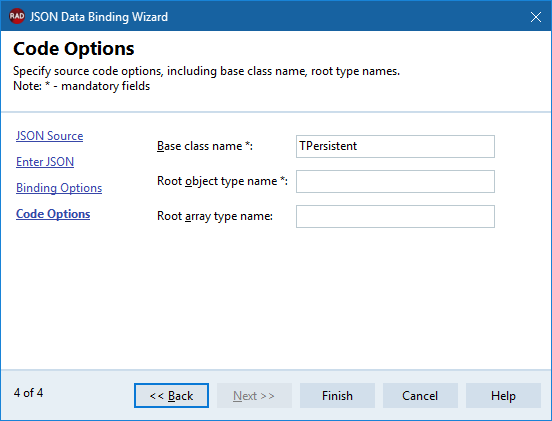Viewport: 552px width, 421px height.
Task: Click the '4 of 4' step indicator
Action: pyautogui.click(x=29, y=393)
